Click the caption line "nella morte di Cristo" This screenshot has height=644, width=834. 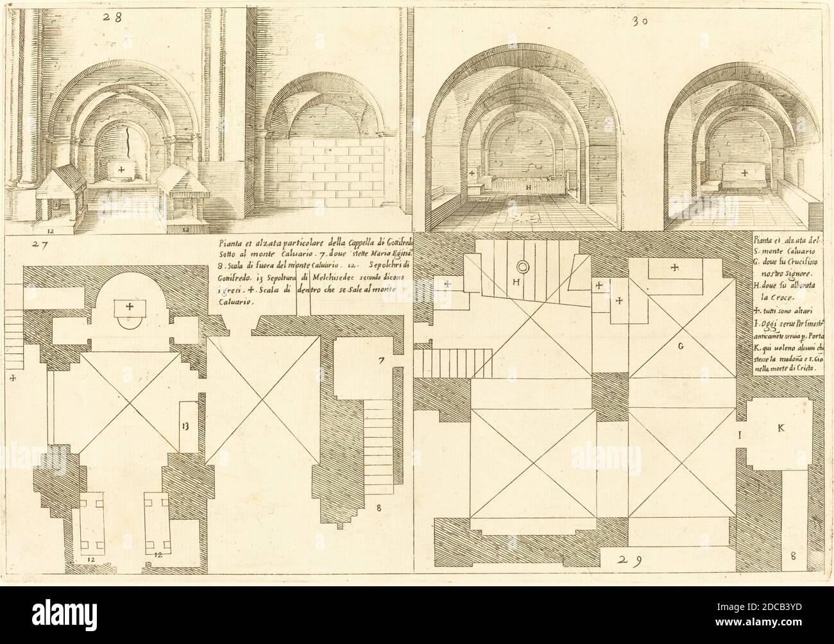[786, 369]
